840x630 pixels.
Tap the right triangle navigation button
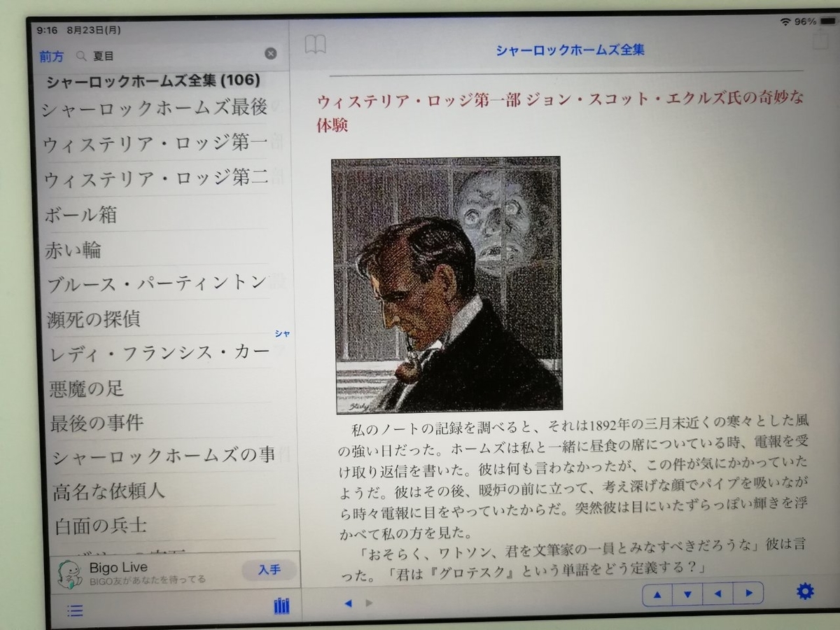coord(748,594)
